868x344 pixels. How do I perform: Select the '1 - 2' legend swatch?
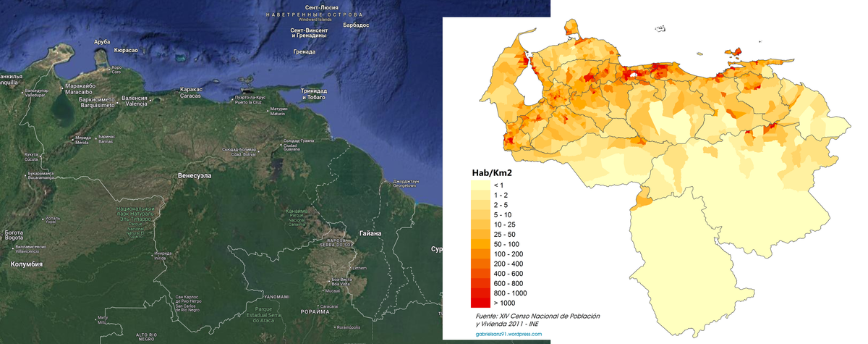point(480,196)
